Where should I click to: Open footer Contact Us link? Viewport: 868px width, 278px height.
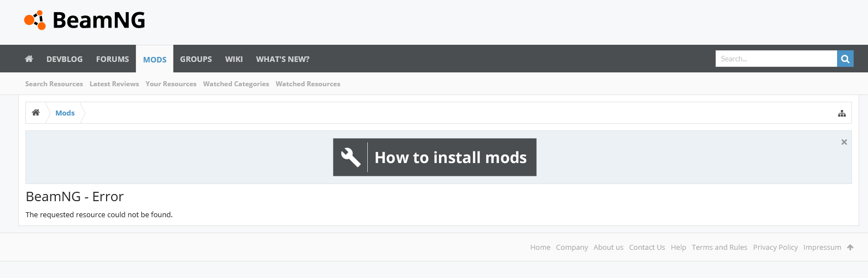[x=647, y=248]
